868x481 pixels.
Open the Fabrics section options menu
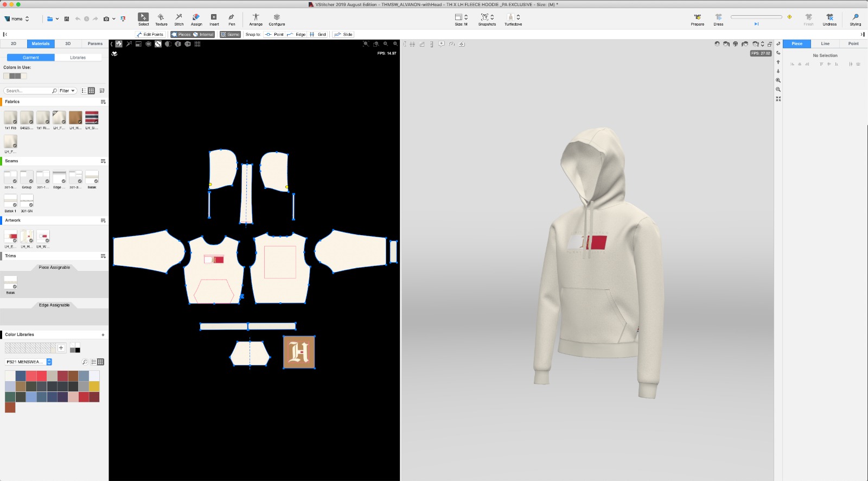click(103, 102)
